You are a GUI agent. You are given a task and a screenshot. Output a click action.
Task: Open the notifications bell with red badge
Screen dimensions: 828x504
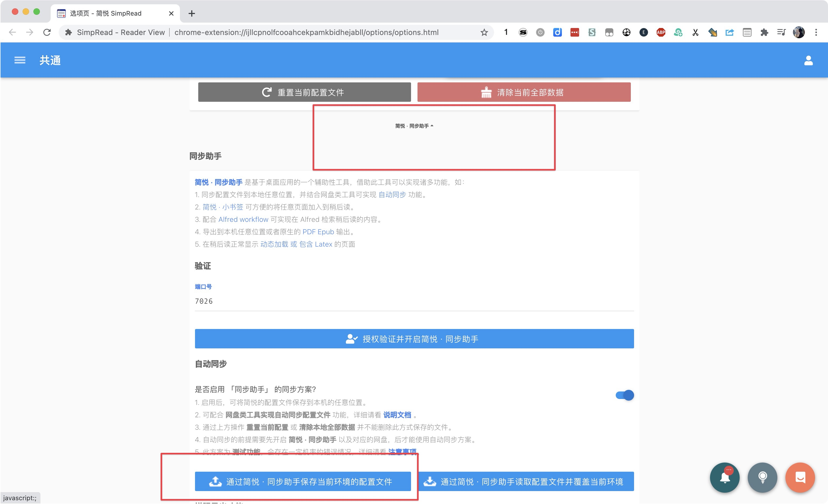coord(724,477)
